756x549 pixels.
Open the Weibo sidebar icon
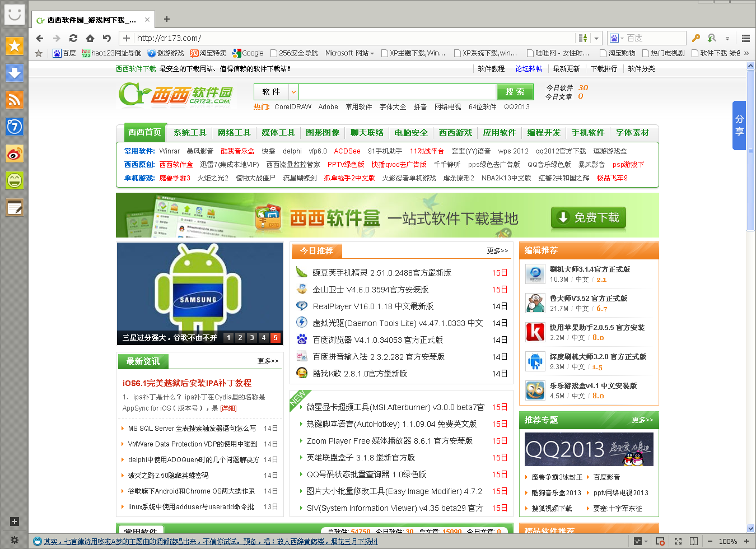tap(15, 153)
